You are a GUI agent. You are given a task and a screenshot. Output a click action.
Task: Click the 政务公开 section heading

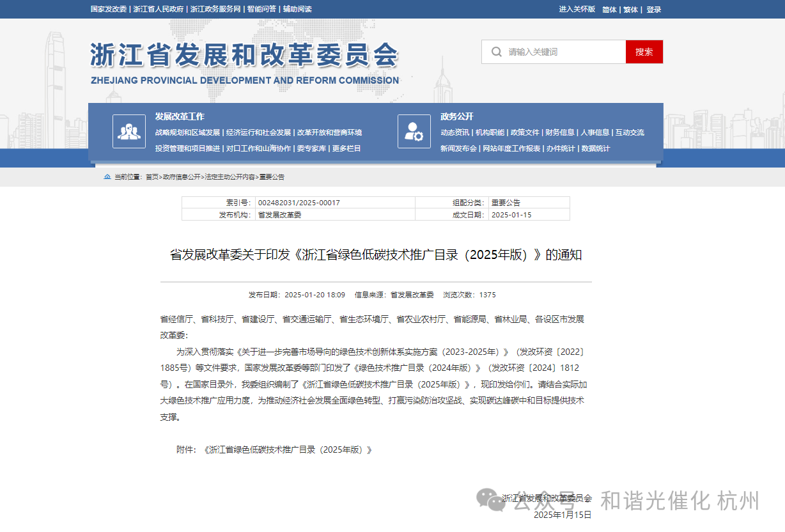pyautogui.click(x=457, y=116)
